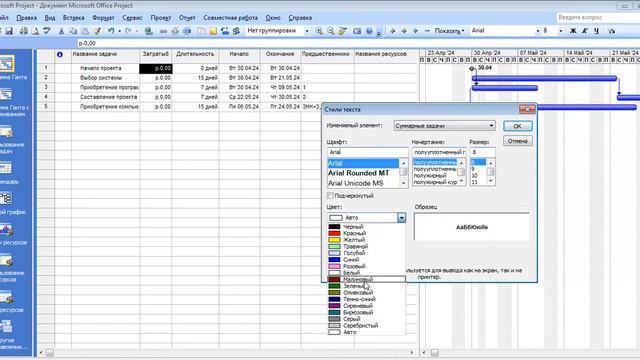This screenshot has height=360, width=640.
Task: Click the Unlink Tasks icon
Action: tap(175, 31)
